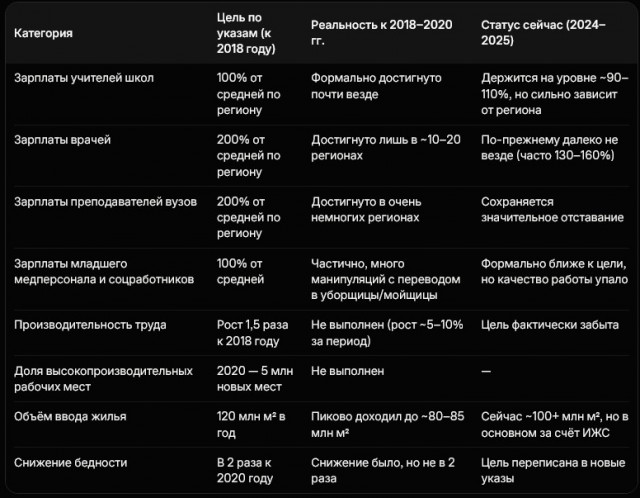Click the "Цель по указам" column header

(246, 33)
